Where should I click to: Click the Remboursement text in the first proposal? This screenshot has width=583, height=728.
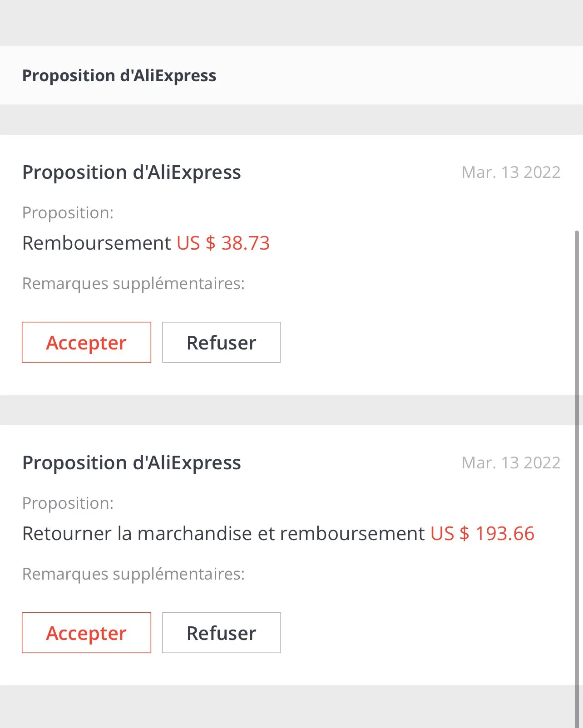pos(96,243)
